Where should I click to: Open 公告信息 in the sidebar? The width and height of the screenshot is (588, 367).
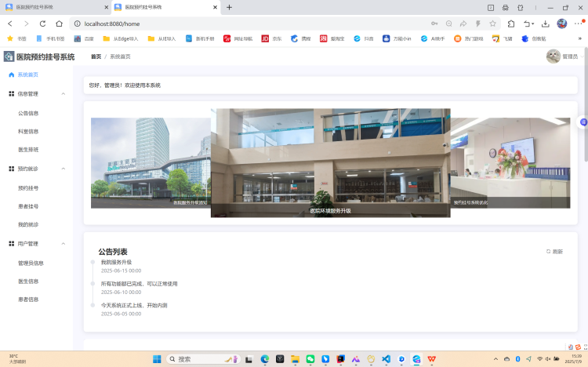pos(28,113)
